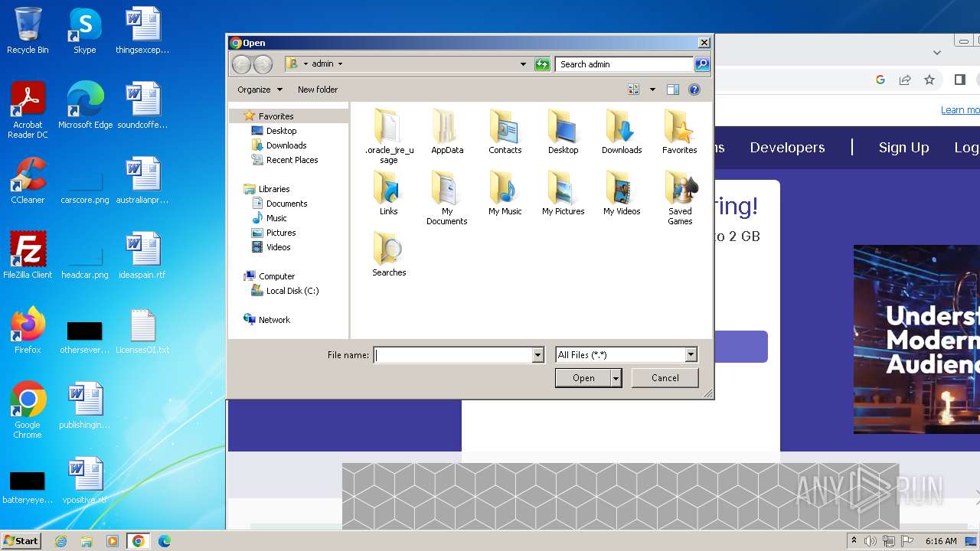
Task: Open FileZilla Client desktop shortcut
Action: [28, 255]
